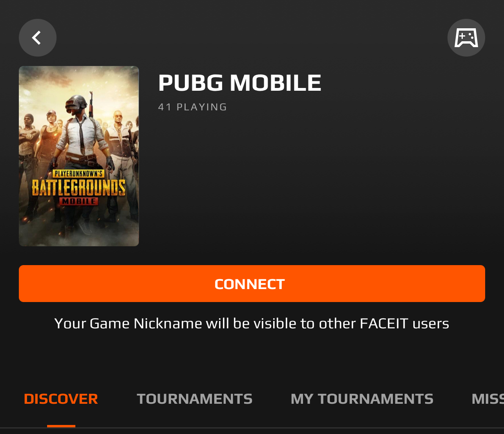Viewport: 504px width, 434px height.
Task: Click the word FACEIT in the notice
Action: [384, 324]
